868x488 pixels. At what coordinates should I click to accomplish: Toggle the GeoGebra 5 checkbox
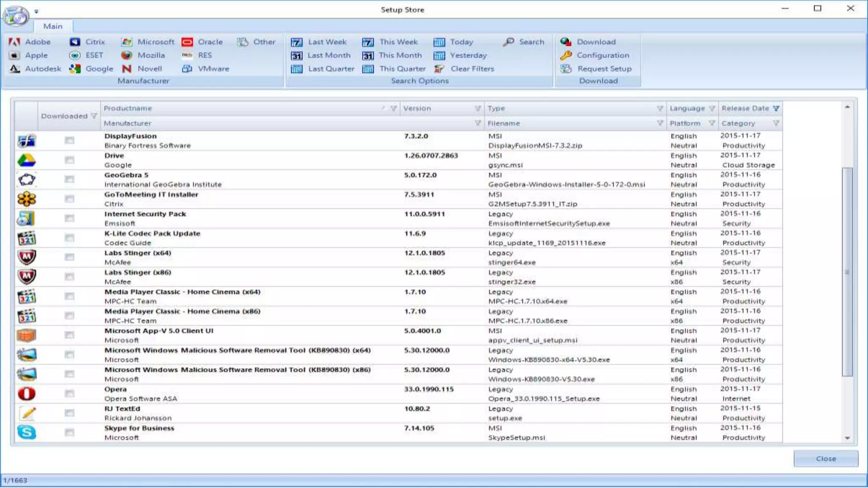[x=70, y=179]
